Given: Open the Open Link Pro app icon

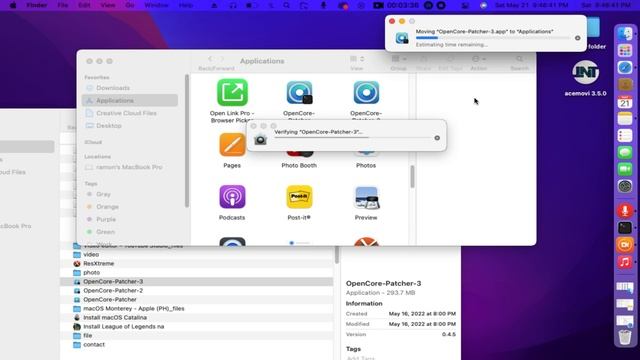Looking at the screenshot, I should tap(232, 93).
